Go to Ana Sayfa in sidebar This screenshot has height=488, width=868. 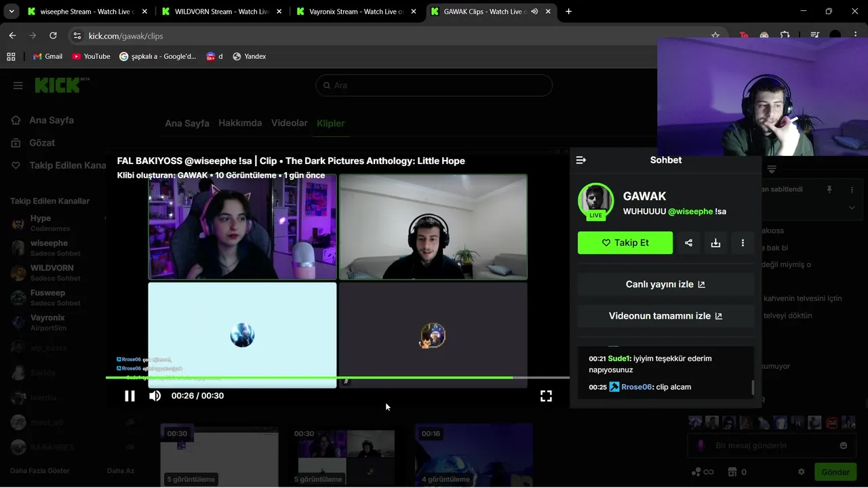click(x=52, y=120)
